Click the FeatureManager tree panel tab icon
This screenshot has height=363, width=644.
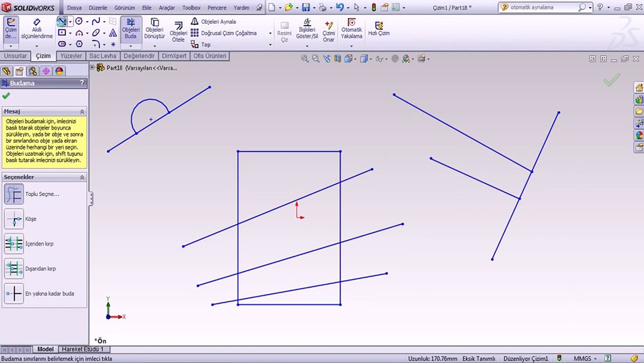tap(7, 71)
